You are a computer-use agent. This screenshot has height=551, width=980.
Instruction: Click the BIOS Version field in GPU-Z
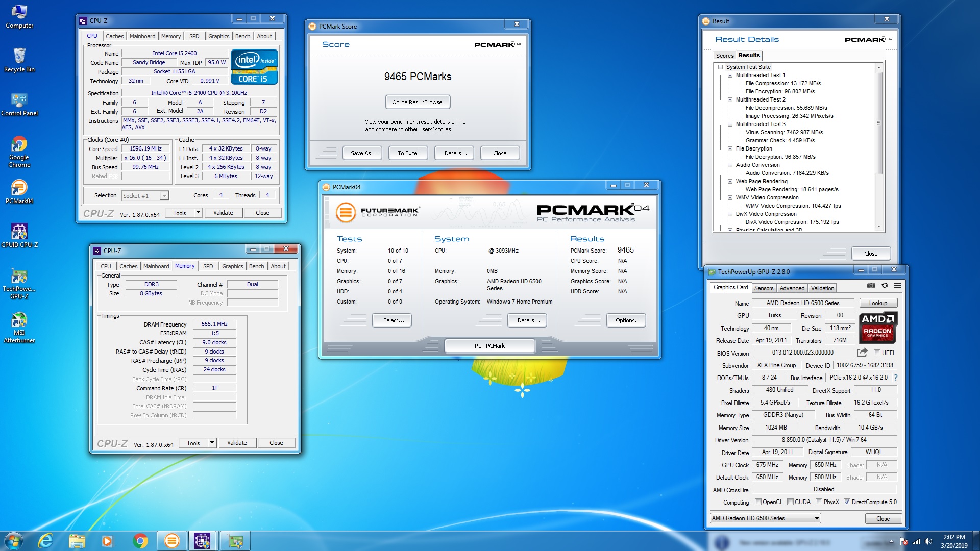802,353
